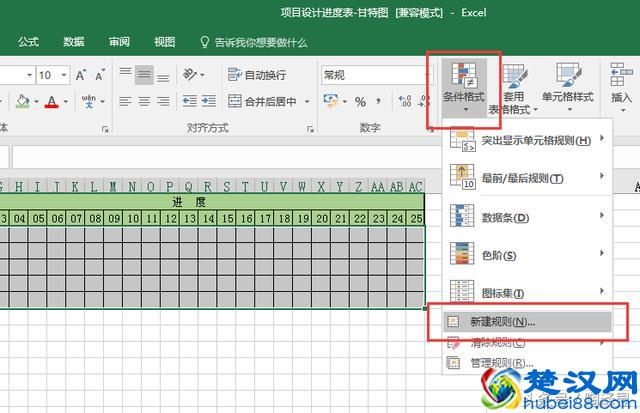Screen dimensions: 640x413
Task: Apply percent style format
Action: pyautogui.click(x=360, y=102)
